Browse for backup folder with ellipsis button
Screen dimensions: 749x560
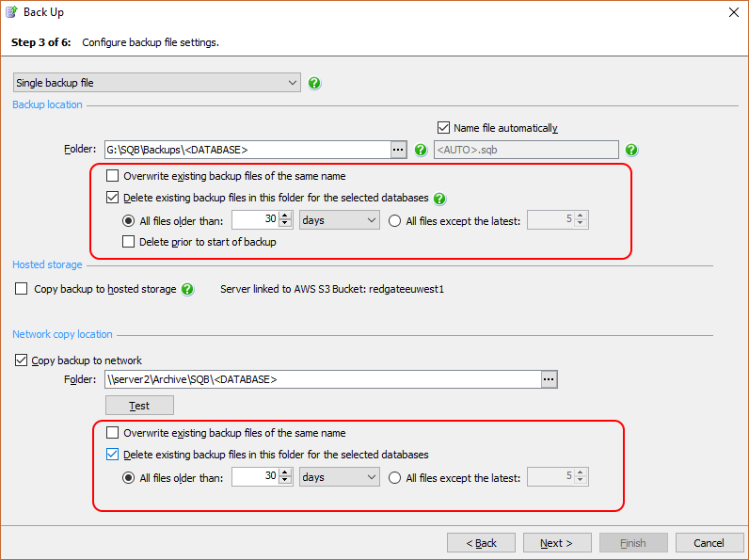pos(398,149)
